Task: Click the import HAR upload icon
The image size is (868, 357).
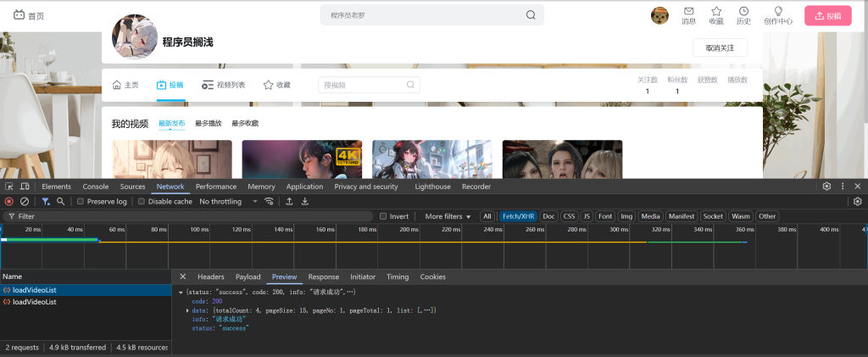Action: tap(289, 202)
